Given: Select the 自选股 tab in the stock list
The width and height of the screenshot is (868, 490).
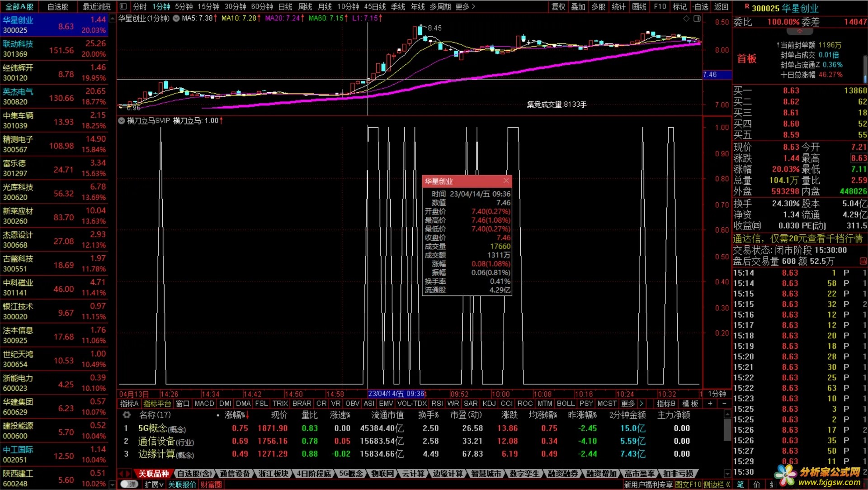Looking at the screenshot, I should [58, 6].
